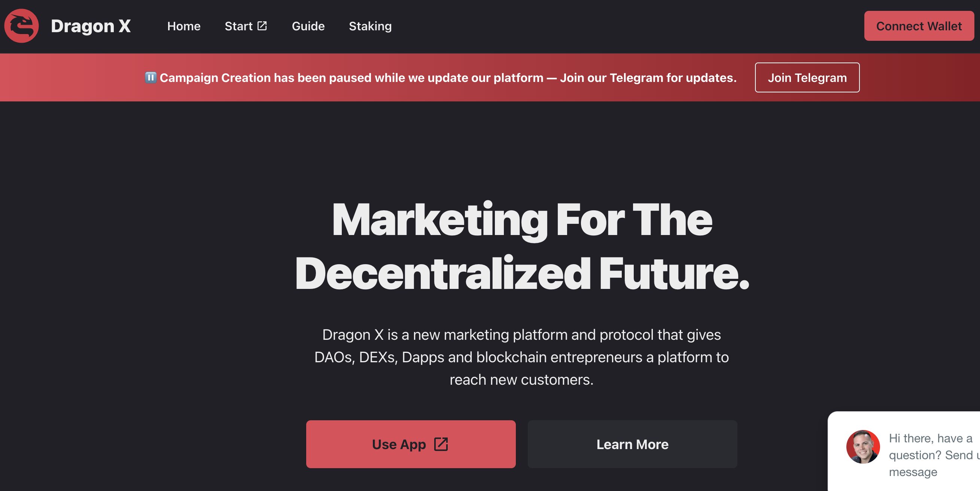Click the external-link icon inside Use App
980x491 pixels.
[x=441, y=444]
